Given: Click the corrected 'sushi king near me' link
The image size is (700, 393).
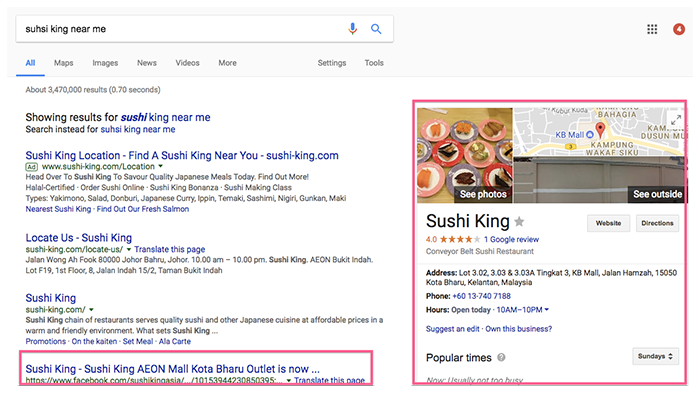Looking at the screenshot, I should point(166,117).
